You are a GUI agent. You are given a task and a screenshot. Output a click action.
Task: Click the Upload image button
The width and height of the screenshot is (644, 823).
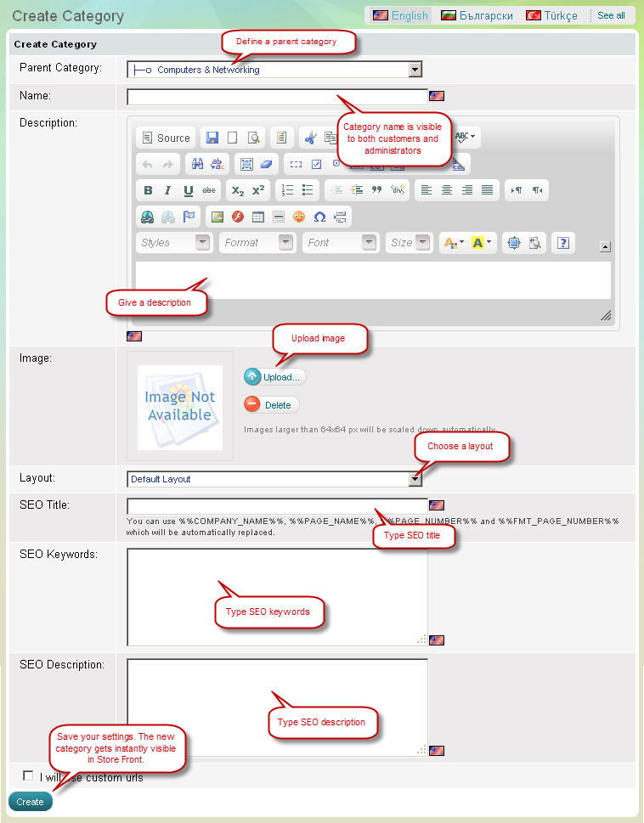(x=274, y=377)
